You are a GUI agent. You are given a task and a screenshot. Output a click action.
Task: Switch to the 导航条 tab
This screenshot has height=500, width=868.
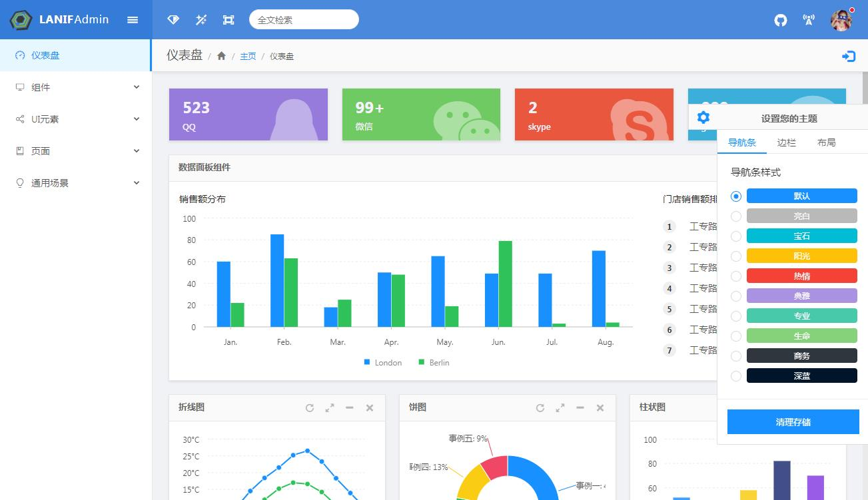[x=742, y=142]
